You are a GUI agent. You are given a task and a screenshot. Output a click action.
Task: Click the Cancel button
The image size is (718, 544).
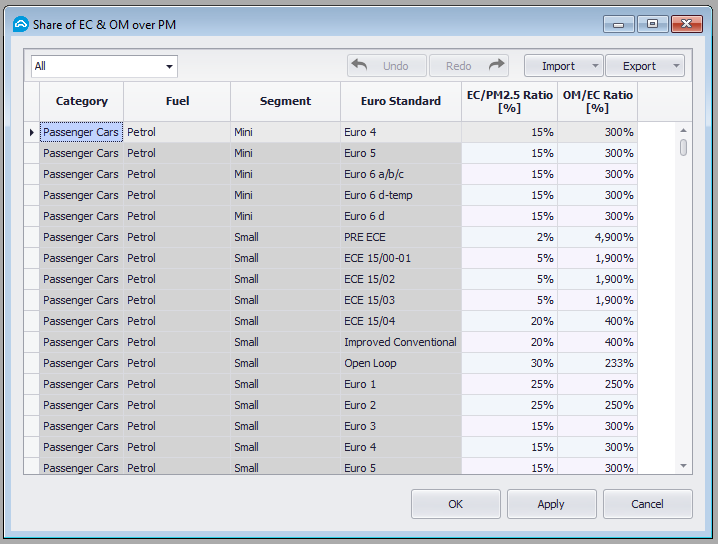point(647,504)
